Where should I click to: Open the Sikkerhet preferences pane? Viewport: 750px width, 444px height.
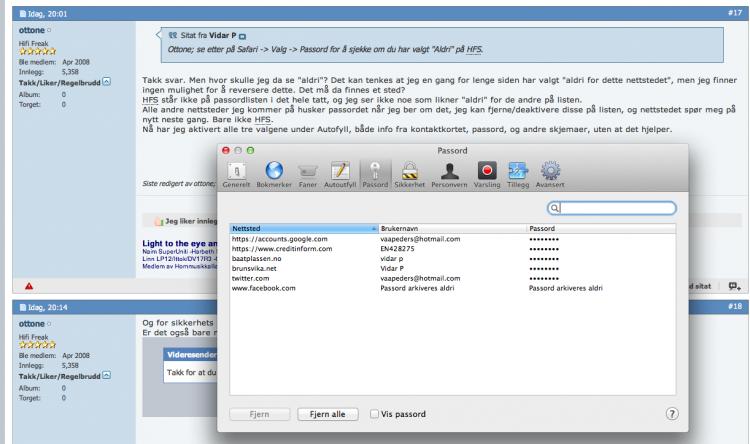409,175
